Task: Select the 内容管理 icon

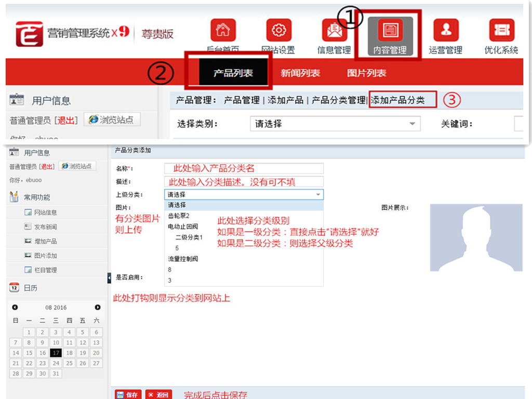Action: pyautogui.click(x=390, y=31)
